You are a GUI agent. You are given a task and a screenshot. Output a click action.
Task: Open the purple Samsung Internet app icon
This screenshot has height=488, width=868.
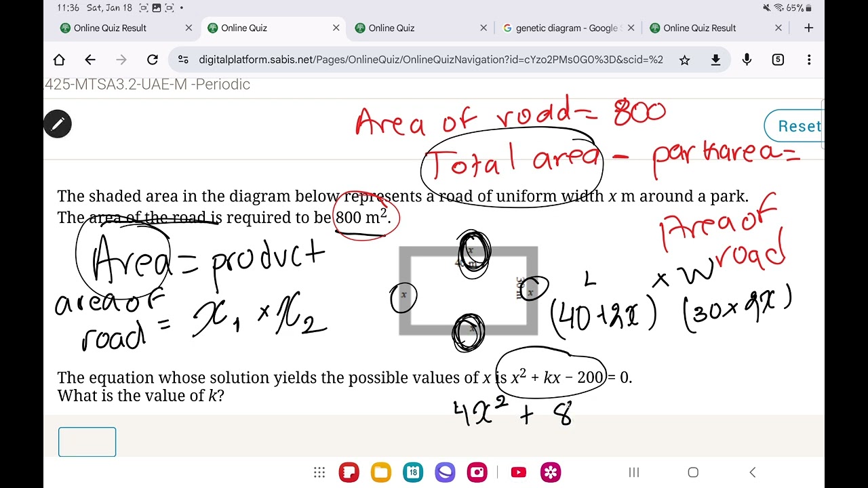tap(446, 472)
